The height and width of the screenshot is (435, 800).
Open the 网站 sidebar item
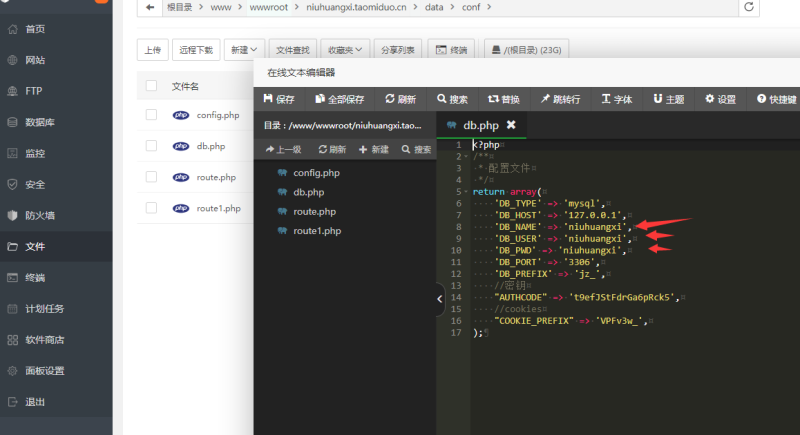(56, 60)
